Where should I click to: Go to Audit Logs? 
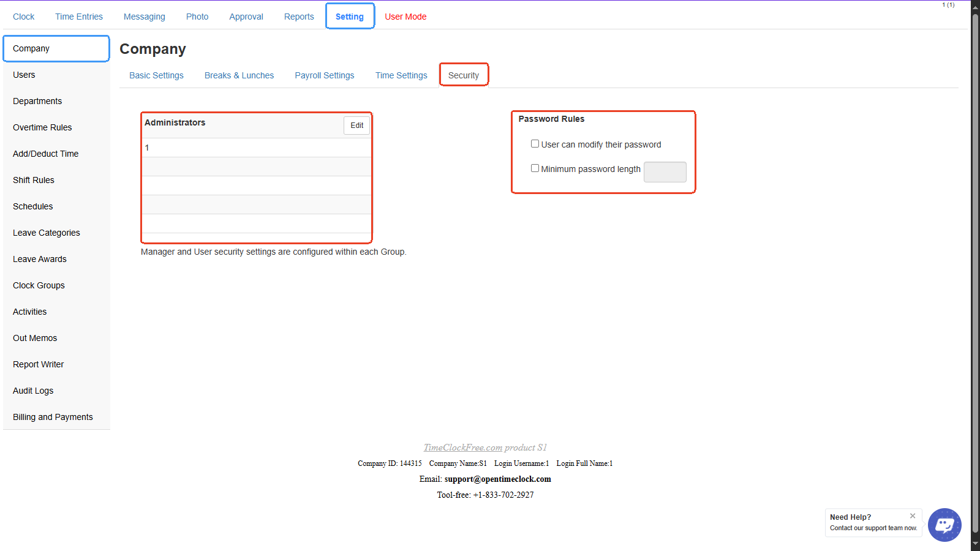(33, 391)
